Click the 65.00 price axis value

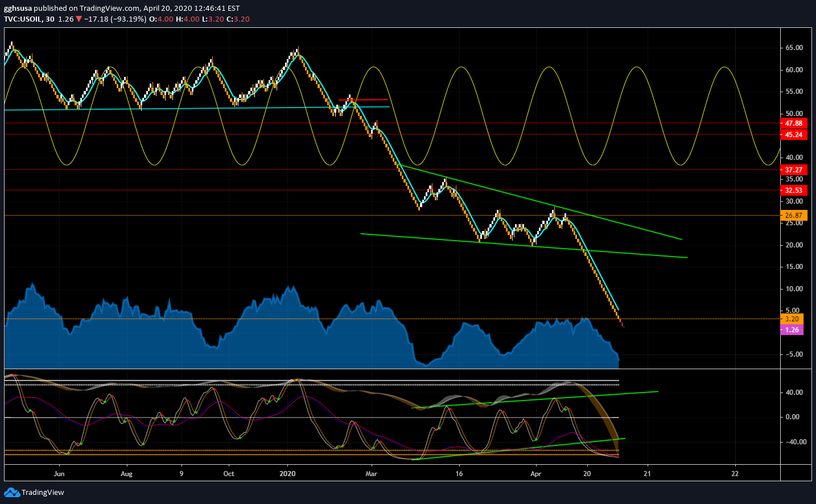794,48
